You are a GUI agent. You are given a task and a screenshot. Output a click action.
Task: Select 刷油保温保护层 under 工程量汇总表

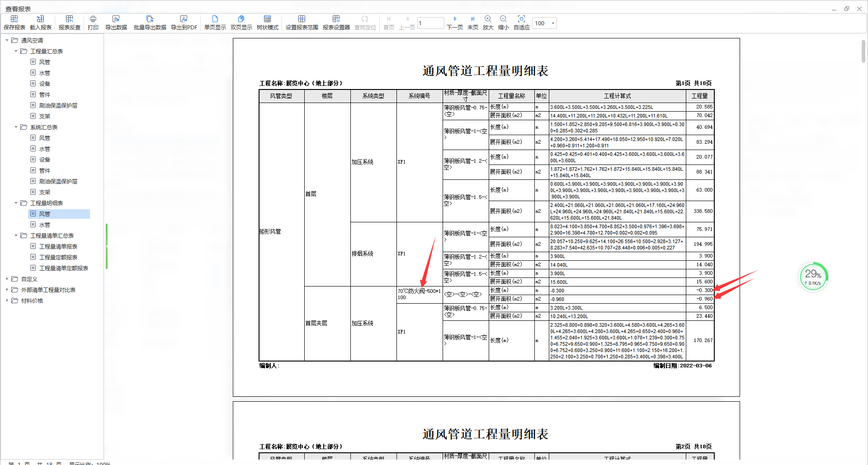pos(58,105)
